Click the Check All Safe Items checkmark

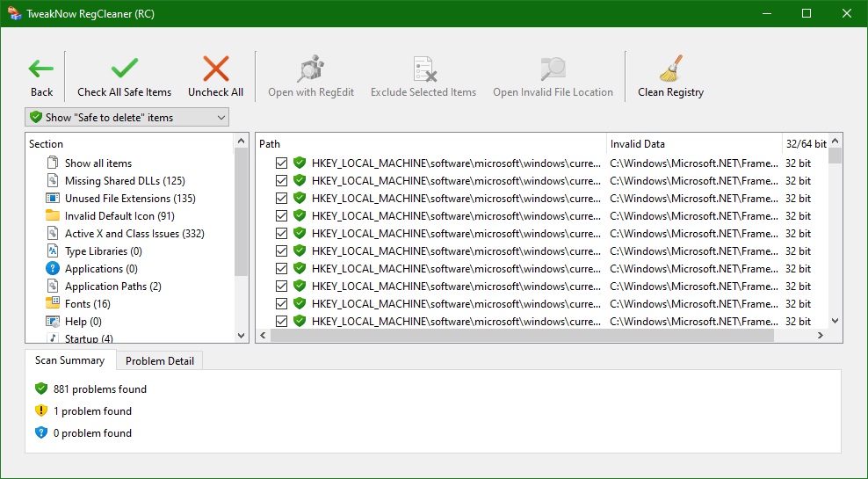(x=125, y=68)
